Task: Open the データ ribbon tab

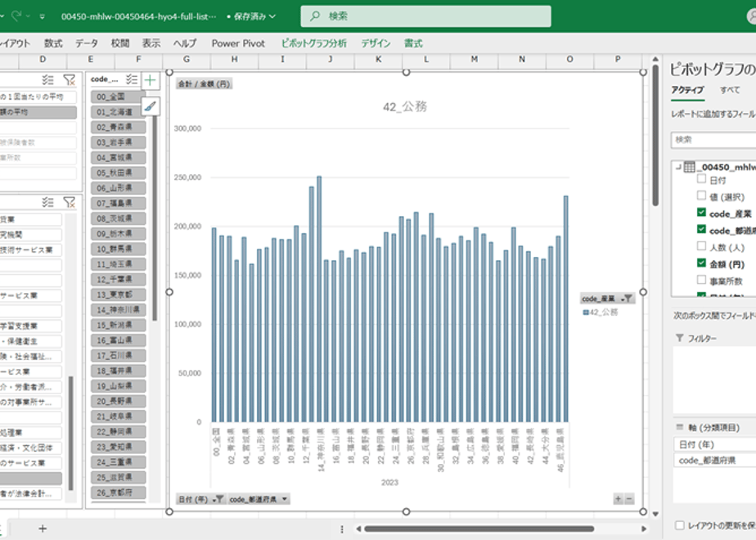Action: pos(87,43)
